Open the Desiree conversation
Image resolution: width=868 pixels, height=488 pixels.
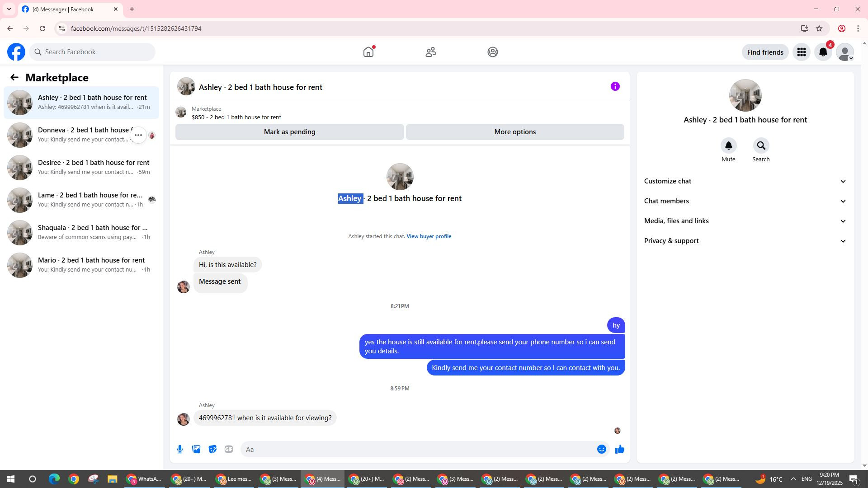(x=81, y=167)
